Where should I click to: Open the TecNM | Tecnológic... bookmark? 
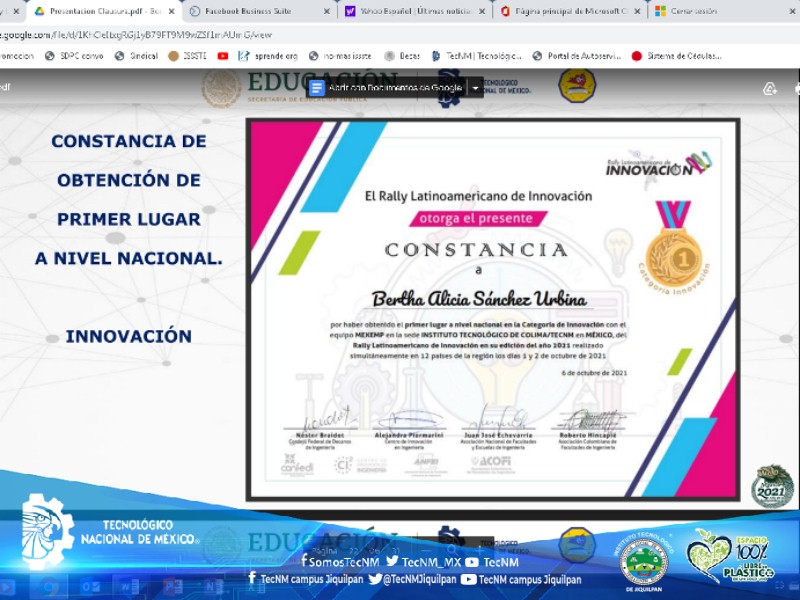[477, 56]
